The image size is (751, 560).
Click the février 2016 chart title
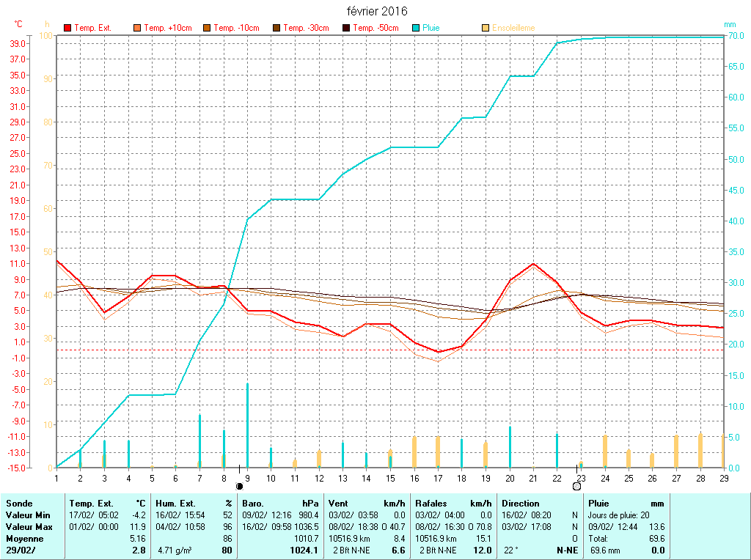(377, 11)
